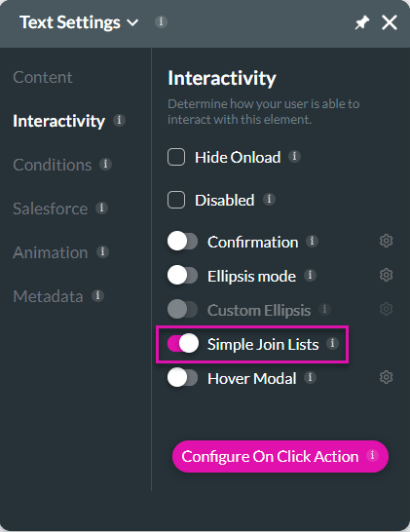Click info icon next to Simple Join Lists
Screen dimensions: 410x532
click(x=332, y=343)
